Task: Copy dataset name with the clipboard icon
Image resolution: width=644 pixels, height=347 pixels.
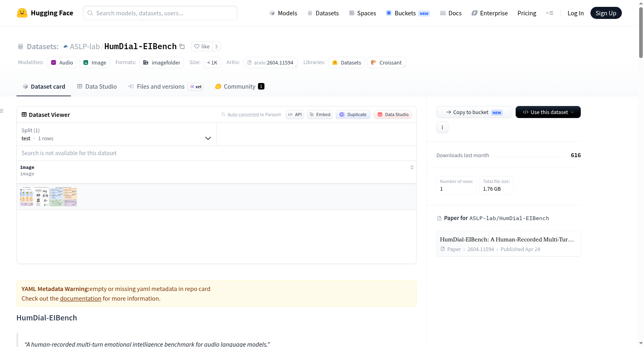Action: pos(182,46)
